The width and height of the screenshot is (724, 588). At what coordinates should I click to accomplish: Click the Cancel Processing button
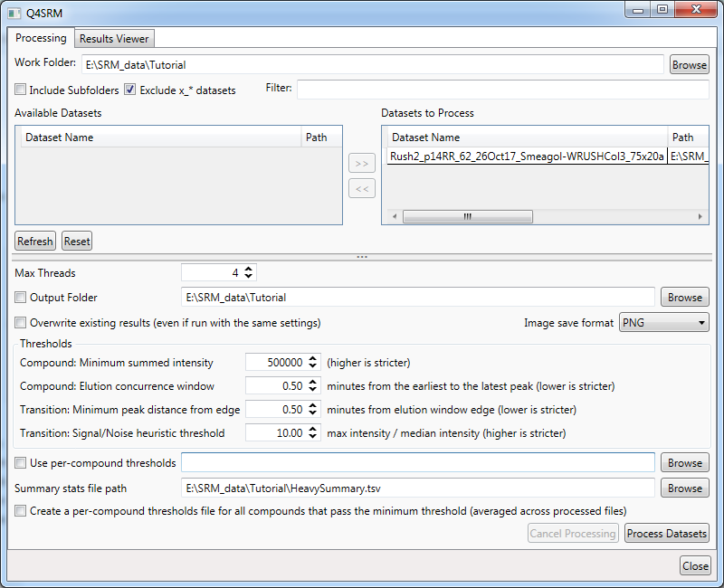(x=573, y=533)
